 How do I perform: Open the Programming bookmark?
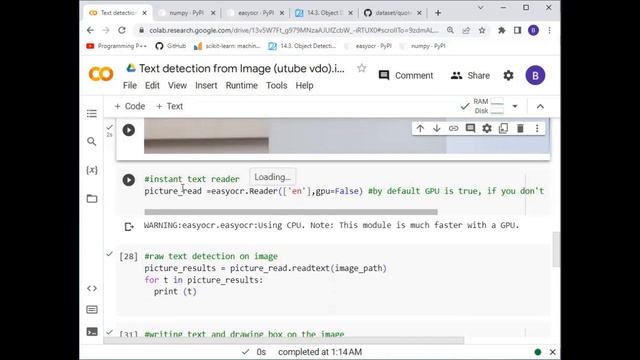pyautogui.click(x=116, y=46)
